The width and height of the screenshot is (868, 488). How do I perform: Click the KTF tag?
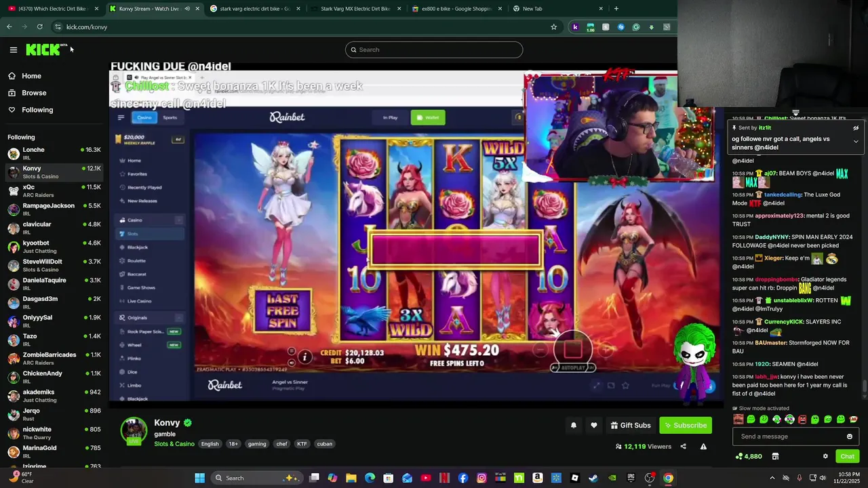[x=302, y=444]
